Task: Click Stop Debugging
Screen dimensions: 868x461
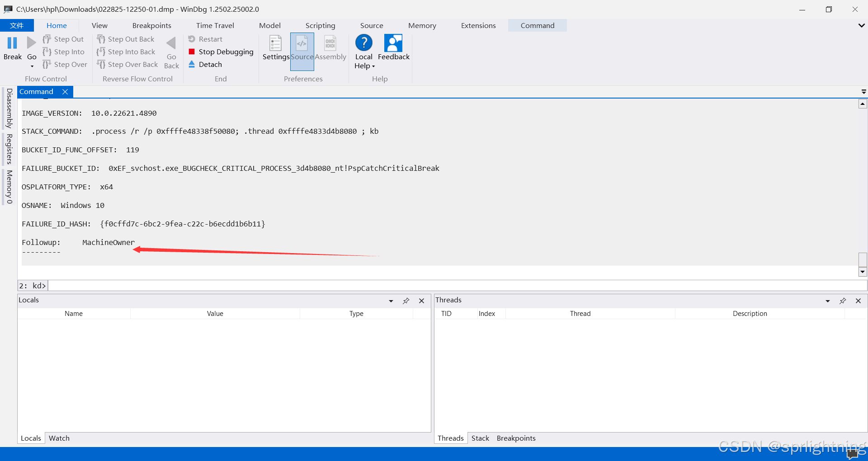Action: [221, 52]
